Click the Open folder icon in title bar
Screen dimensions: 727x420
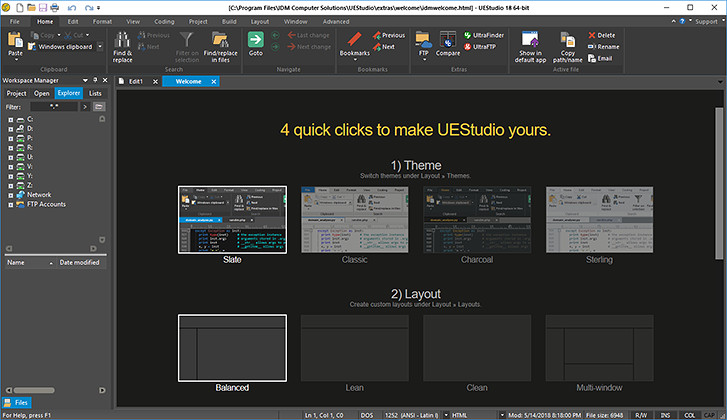coord(31,7)
